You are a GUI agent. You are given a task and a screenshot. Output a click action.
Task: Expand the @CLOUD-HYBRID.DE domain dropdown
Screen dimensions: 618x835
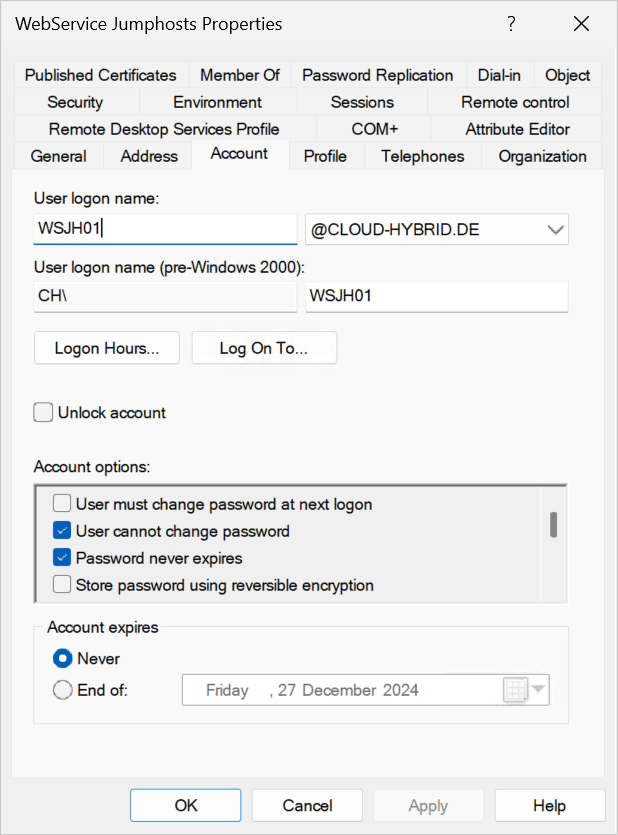[556, 230]
